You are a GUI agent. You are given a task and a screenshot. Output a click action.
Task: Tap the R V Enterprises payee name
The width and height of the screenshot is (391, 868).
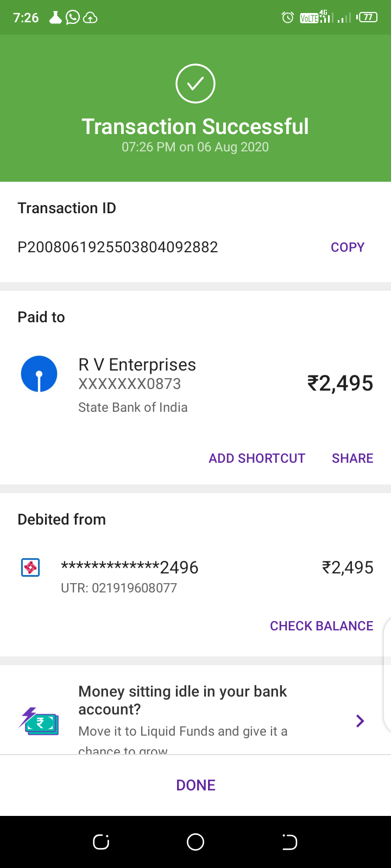(x=137, y=365)
